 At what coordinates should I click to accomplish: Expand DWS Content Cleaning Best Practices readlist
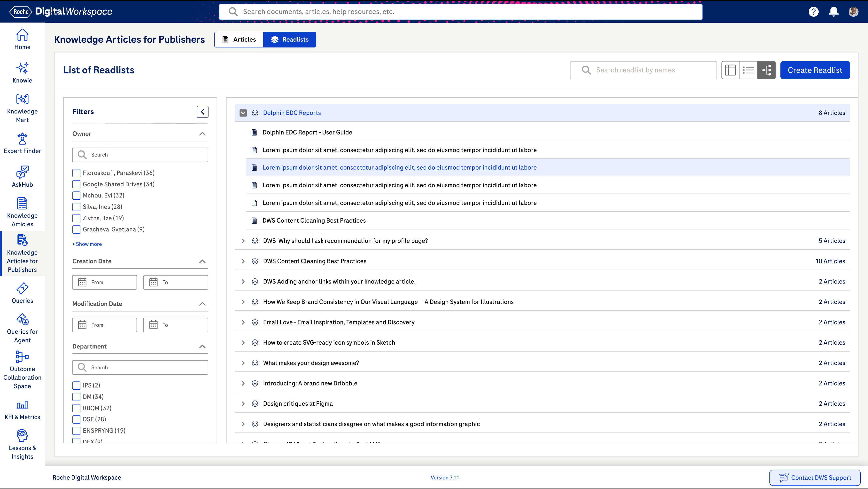pyautogui.click(x=243, y=261)
